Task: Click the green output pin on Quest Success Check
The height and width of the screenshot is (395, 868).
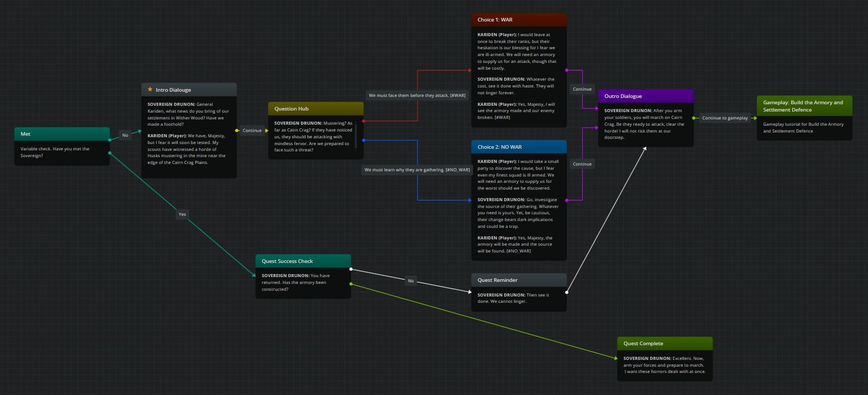Action: (351, 284)
